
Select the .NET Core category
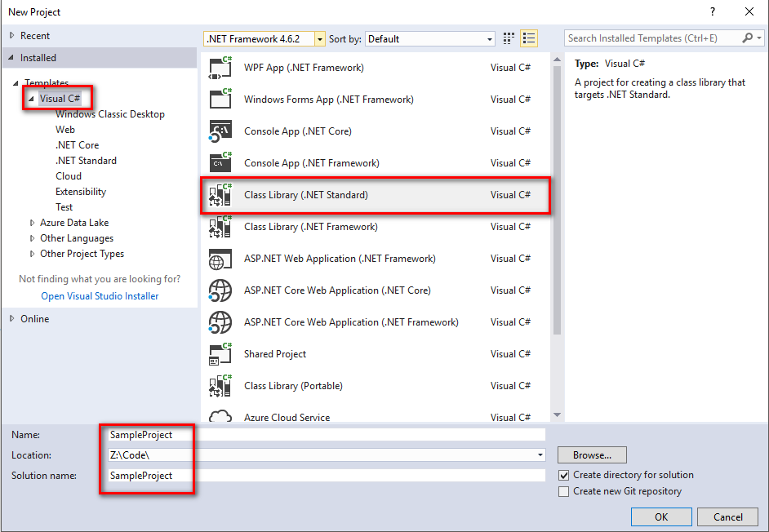click(x=77, y=145)
